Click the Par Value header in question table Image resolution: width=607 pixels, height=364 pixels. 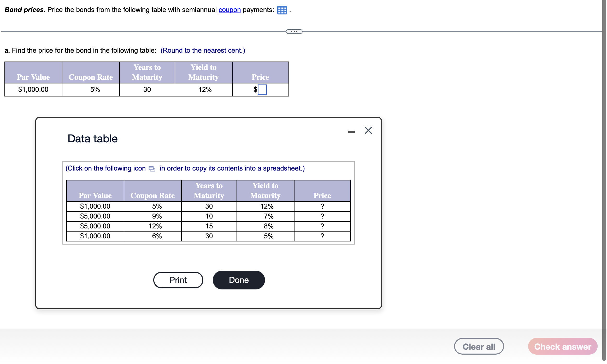pos(33,77)
